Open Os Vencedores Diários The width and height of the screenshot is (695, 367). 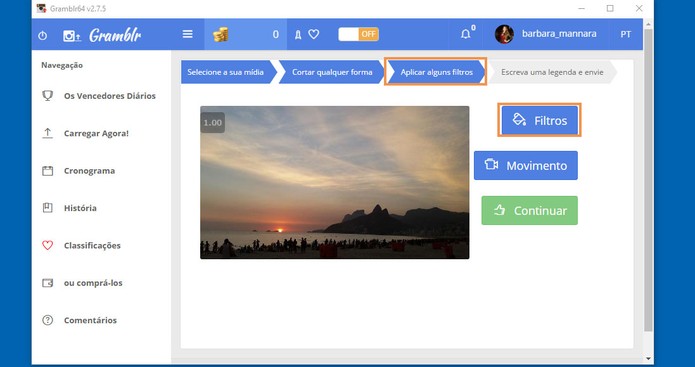coord(109,96)
